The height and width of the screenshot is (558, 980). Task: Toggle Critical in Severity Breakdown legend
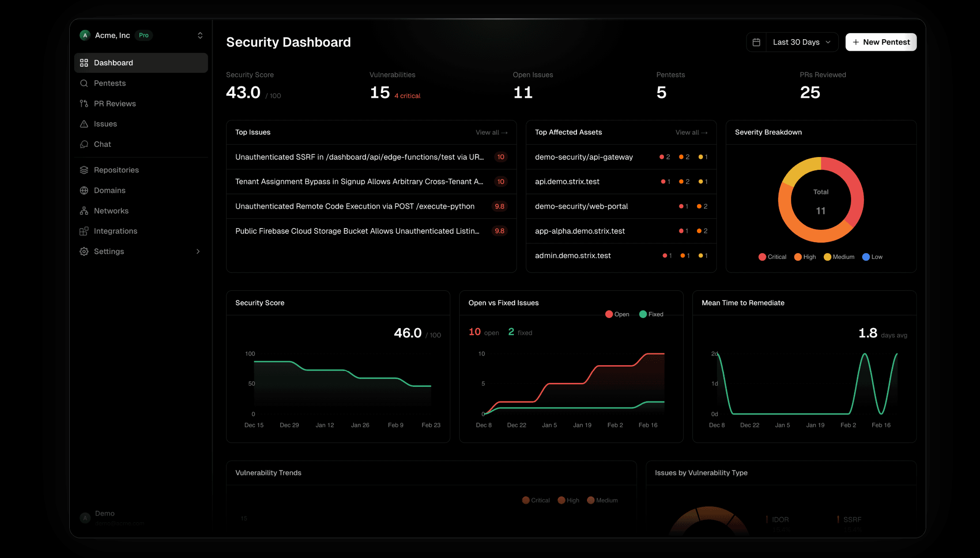tap(772, 257)
